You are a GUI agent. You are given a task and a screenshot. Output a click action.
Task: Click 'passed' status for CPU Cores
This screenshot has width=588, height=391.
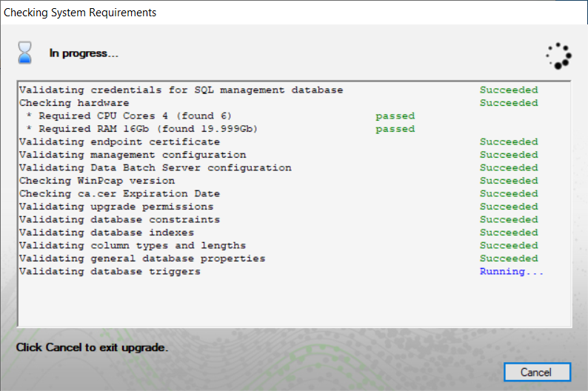pos(395,116)
